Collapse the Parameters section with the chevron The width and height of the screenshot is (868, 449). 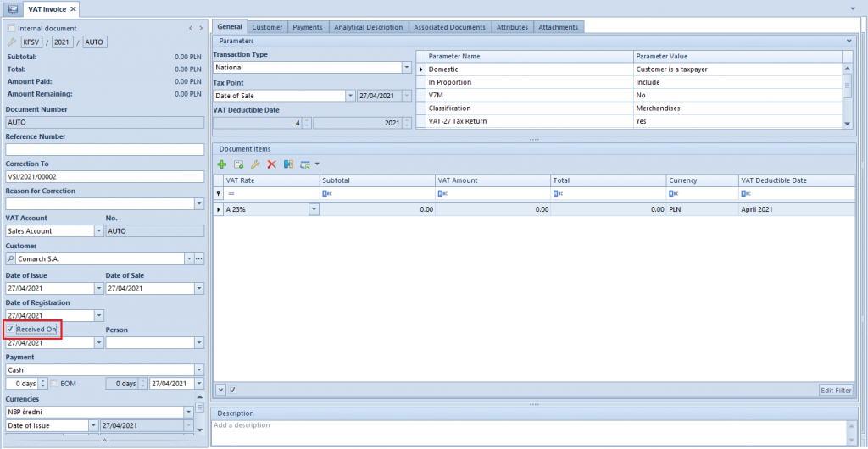pos(849,41)
